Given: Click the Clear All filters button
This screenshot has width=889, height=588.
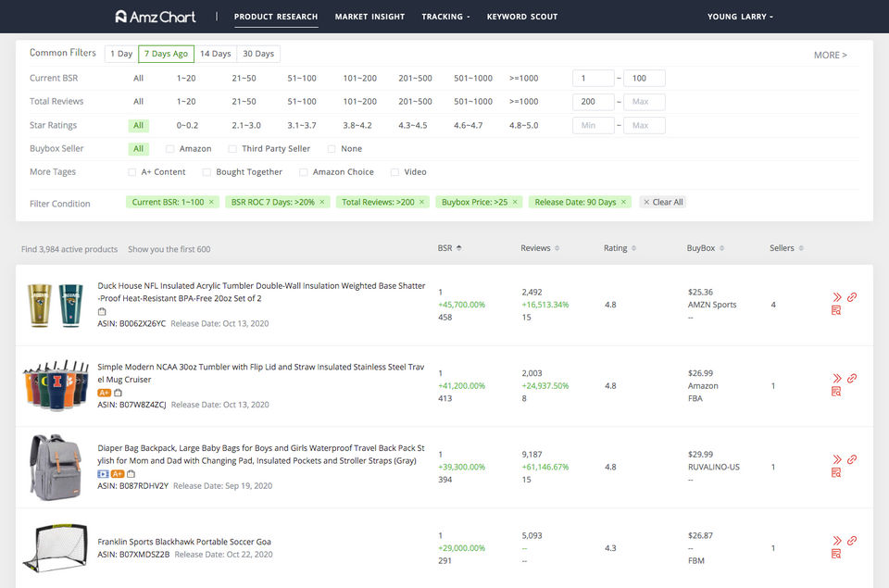Looking at the screenshot, I should (x=663, y=202).
